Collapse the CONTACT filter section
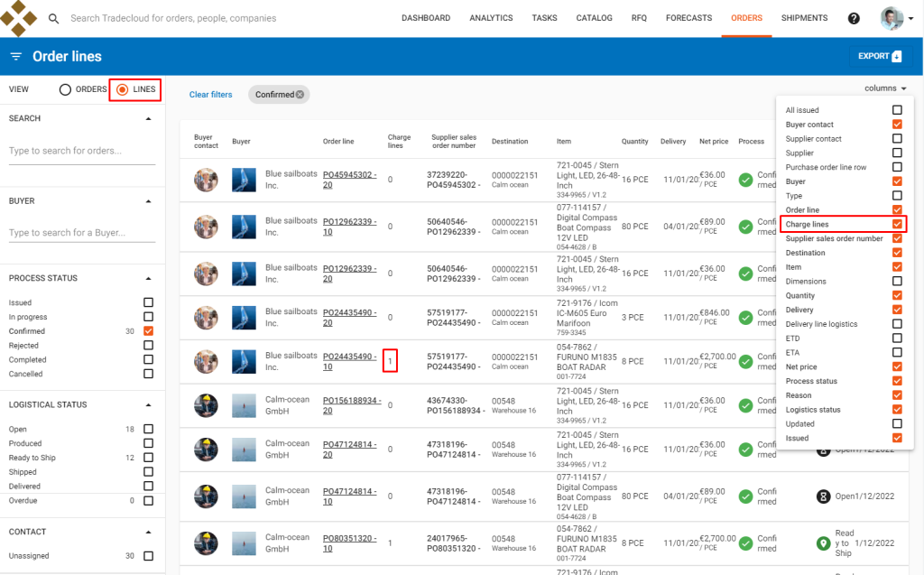924x575 pixels. (x=149, y=532)
